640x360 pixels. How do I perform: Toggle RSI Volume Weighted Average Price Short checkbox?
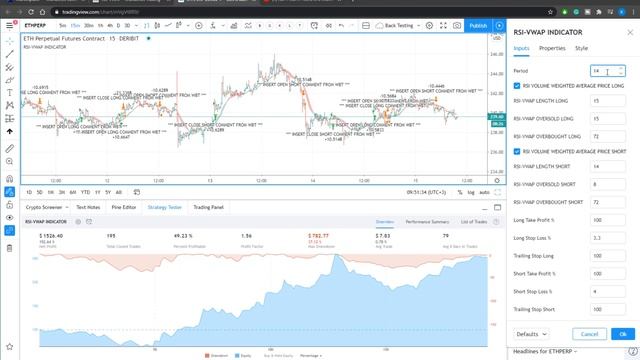(x=517, y=151)
